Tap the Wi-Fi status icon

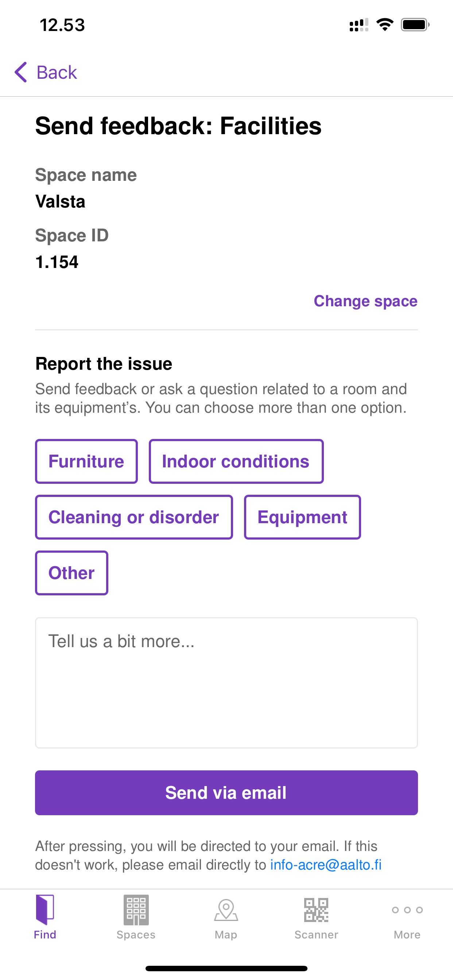(x=384, y=25)
